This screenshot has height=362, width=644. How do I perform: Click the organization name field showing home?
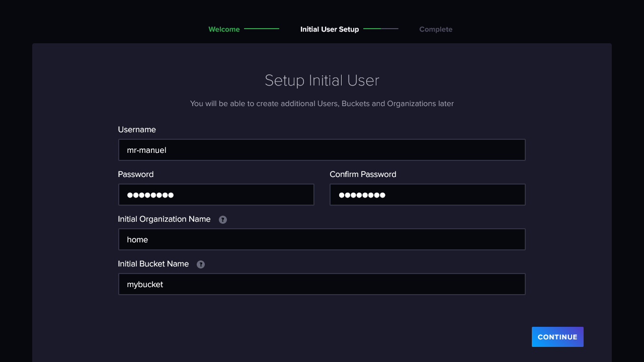[x=321, y=239]
